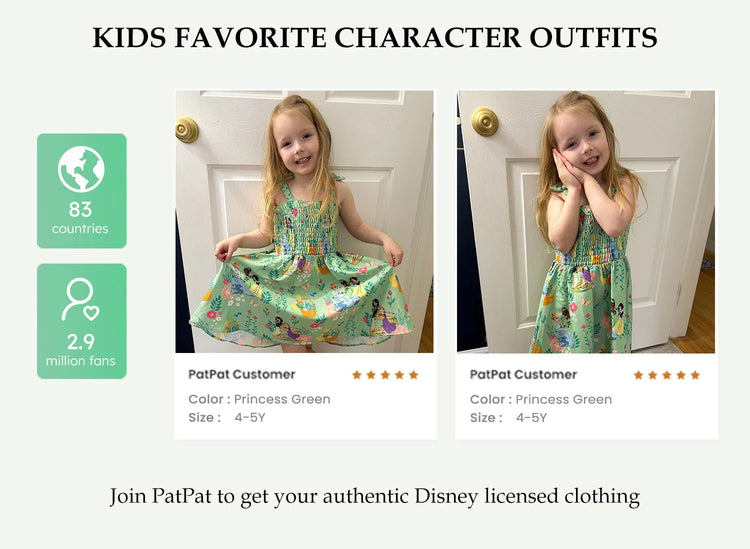The image size is (750, 549).
Task: Click the "4-5Y" size in right review
Action: click(531, 417)
